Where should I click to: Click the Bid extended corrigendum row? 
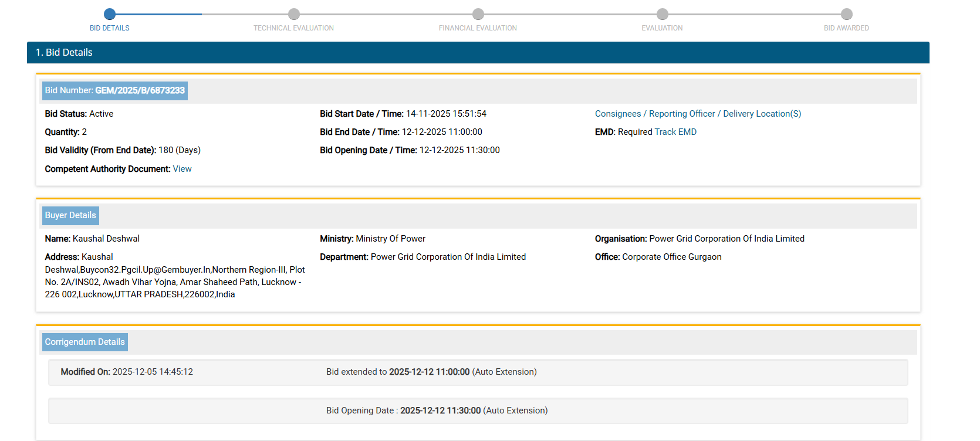tap(478, 372)
